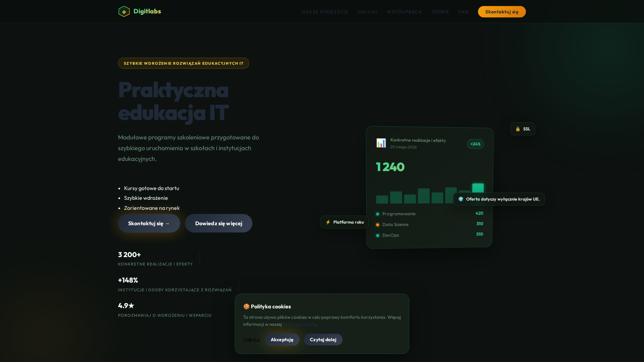The image size is (644, 362).
Task: Click the bar chart icon in the dashboard card
Action: click(x=381, y=143)
